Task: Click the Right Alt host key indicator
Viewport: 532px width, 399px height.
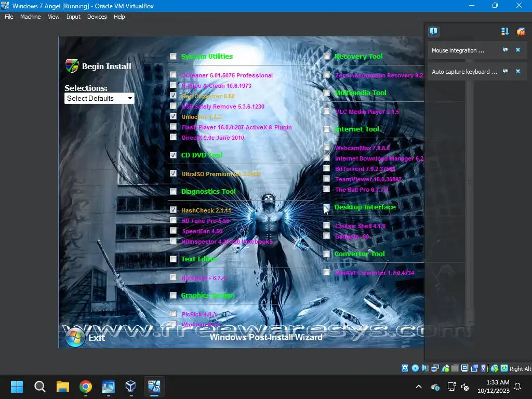Action: pos(520,369)
